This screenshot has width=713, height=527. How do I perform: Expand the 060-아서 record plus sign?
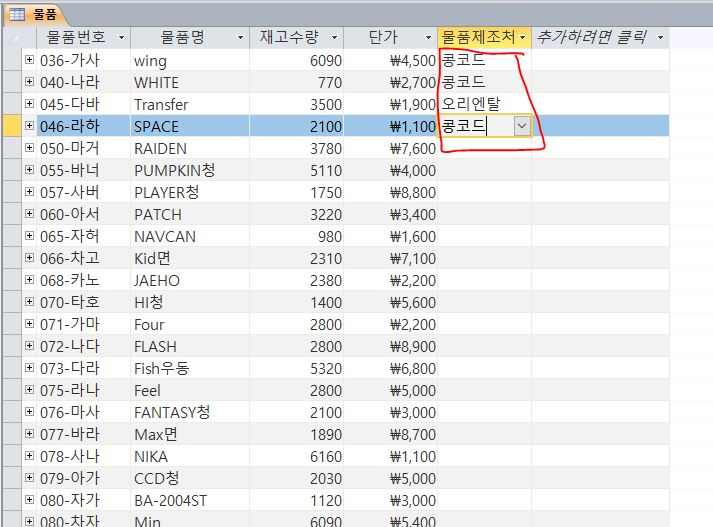click(x=30, y=214)
